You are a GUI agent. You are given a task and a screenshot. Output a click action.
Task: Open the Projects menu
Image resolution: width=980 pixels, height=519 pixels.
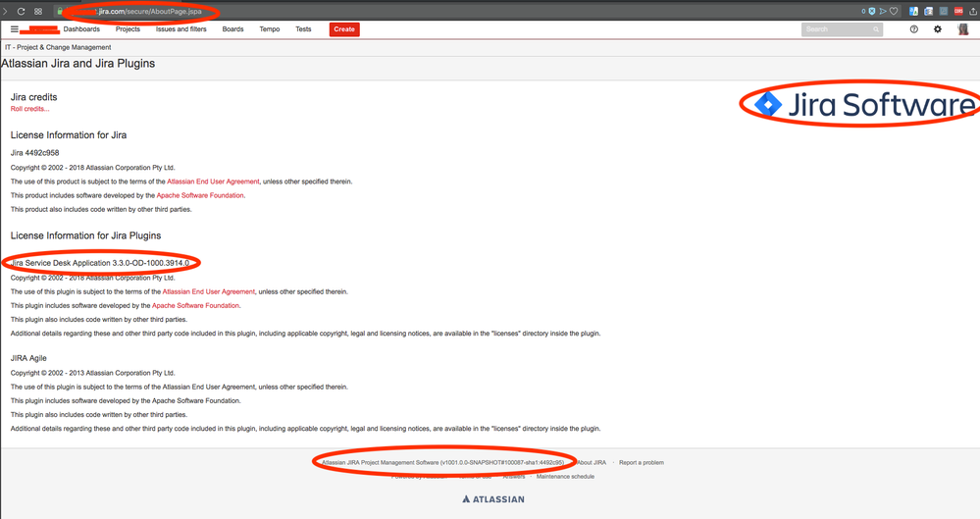[x=128, y=28]
